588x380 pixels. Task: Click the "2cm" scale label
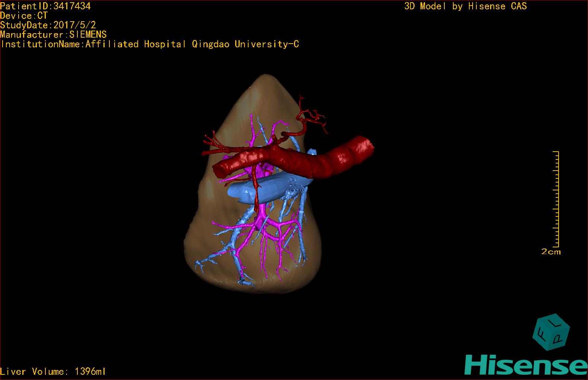(x=551, y=252)
